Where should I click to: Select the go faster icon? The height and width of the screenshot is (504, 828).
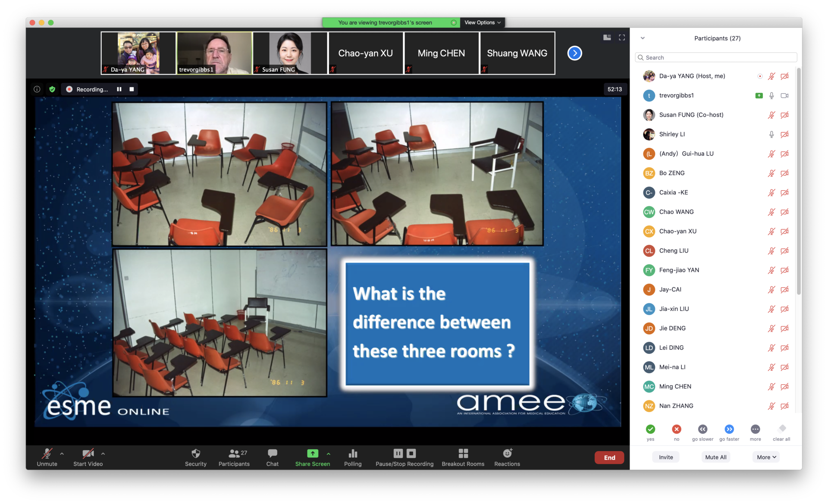[x=729, y=429]
